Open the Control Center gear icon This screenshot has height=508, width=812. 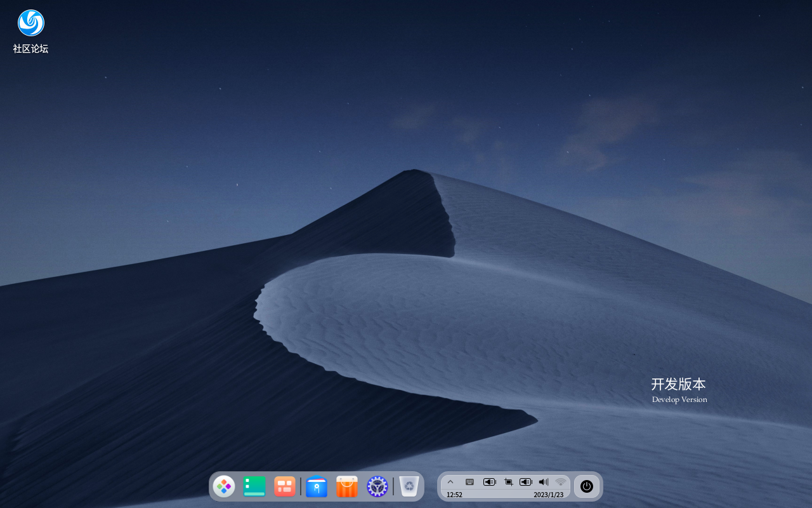377,486
